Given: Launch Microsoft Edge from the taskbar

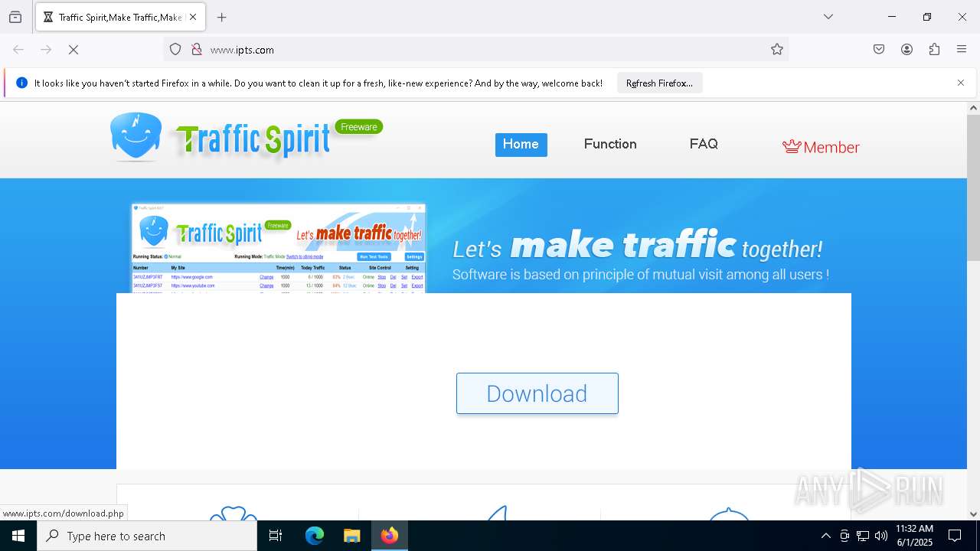Looking at the screenshot, I should tap(315, 536).
